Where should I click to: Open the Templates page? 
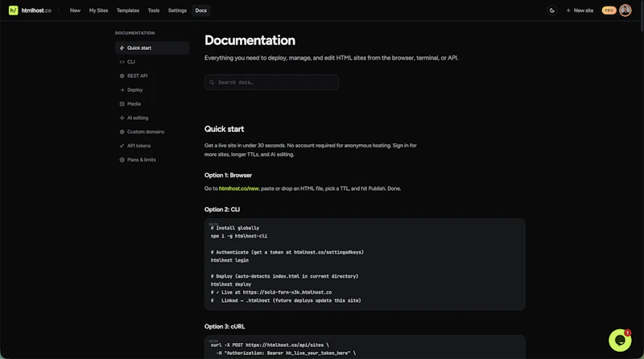coord(128,10)
